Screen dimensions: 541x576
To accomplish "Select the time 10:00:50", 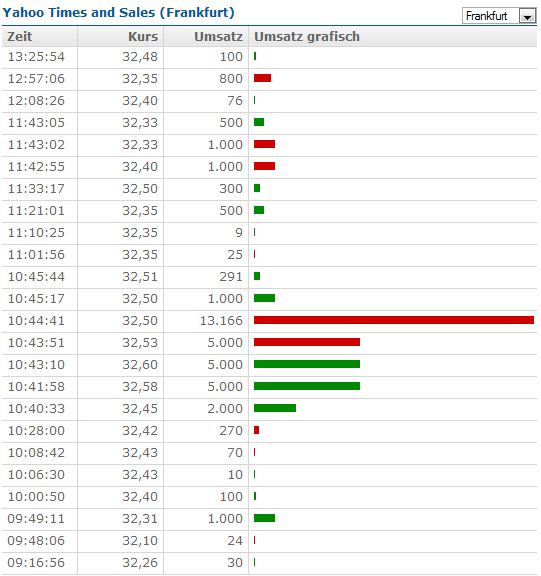I will click(x=36, y=497).
